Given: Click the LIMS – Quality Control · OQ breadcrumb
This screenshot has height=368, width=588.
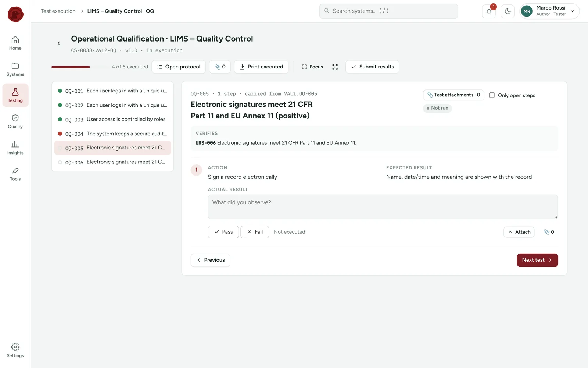Looking at the screenshot, I should [121, 11].
